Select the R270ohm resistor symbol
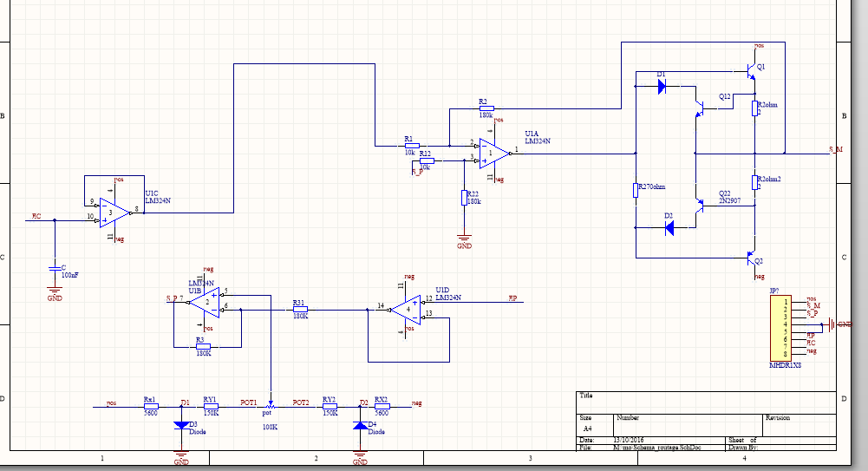 coord(636,190)
